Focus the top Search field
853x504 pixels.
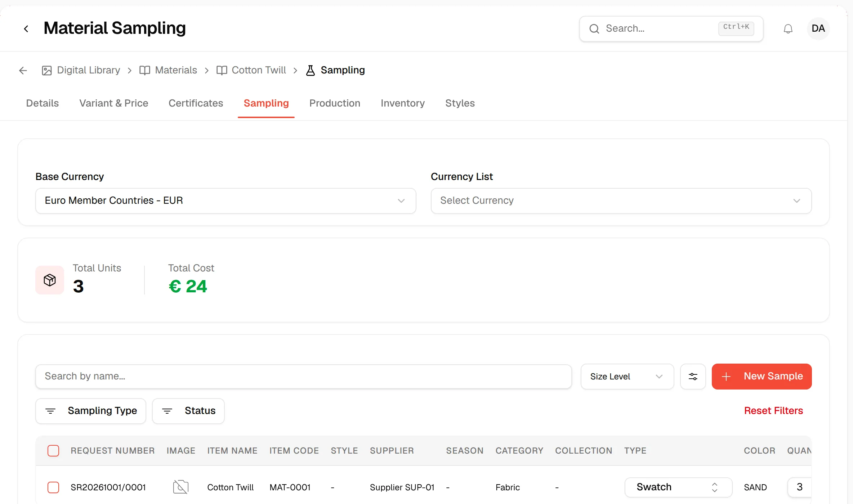(x=671, y=29)
